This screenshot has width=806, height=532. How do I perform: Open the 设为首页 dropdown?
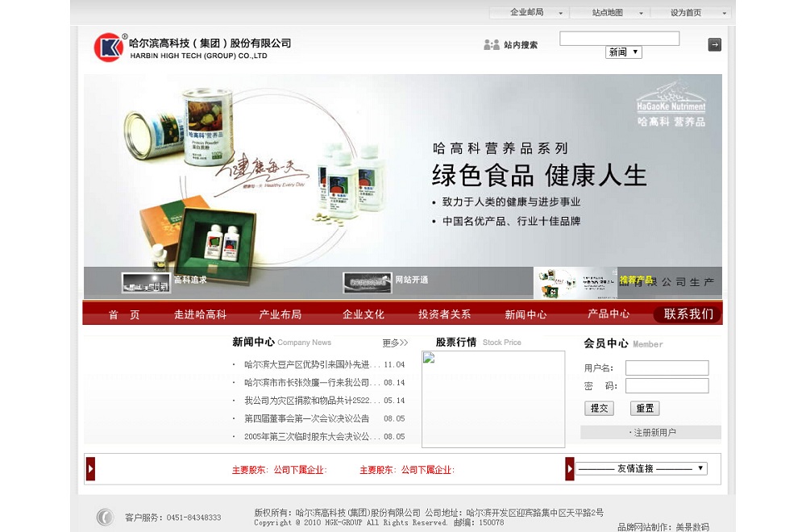point(691,12)
